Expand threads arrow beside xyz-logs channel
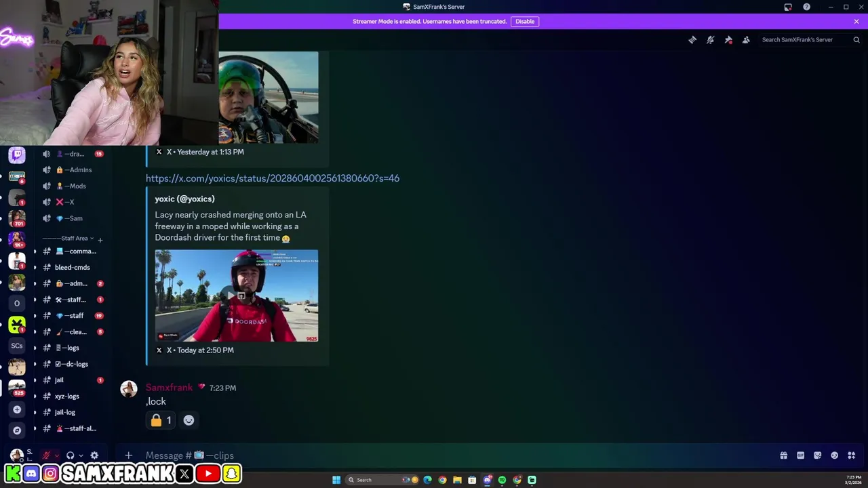The image size is (868, 488). 35,396
